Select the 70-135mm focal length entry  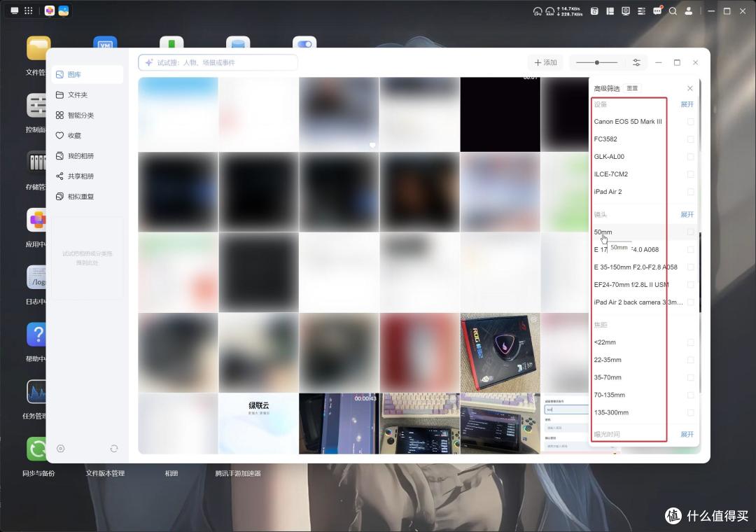pos(610,395)
